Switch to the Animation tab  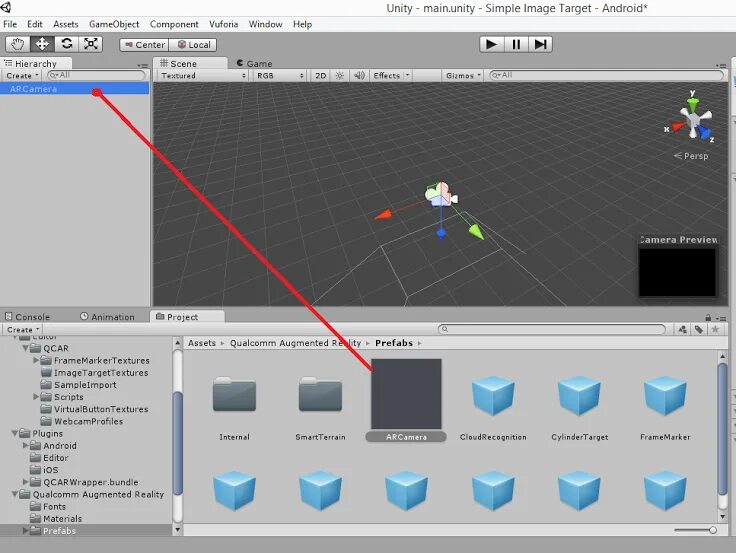107,317
